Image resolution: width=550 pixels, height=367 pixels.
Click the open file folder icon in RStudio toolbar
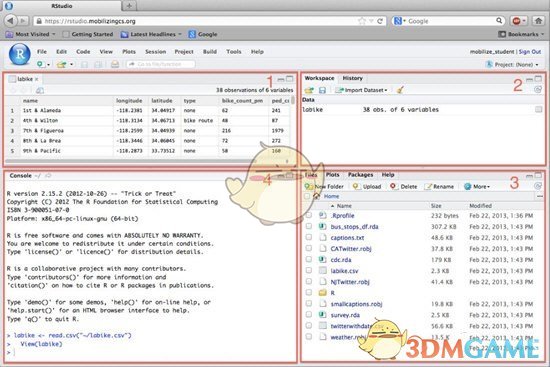tap(61, 65)
